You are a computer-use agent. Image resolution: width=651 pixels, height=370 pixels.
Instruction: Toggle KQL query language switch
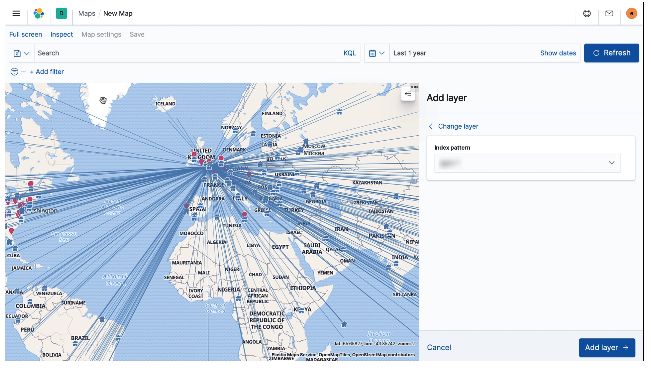(350, 53)
